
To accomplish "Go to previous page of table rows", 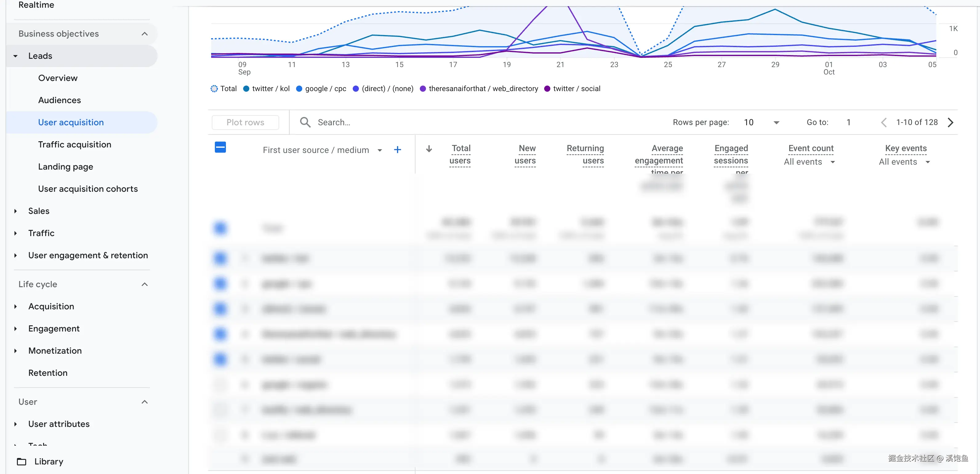I will [x=883, y=122].
